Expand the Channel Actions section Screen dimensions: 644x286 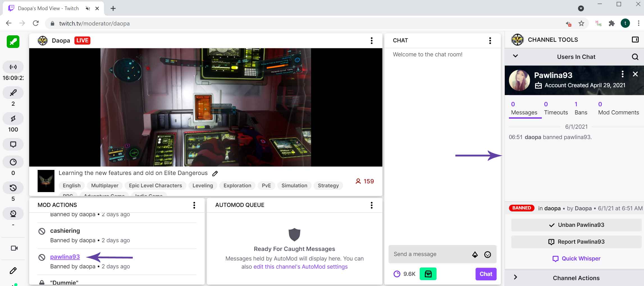click(515, 277)
